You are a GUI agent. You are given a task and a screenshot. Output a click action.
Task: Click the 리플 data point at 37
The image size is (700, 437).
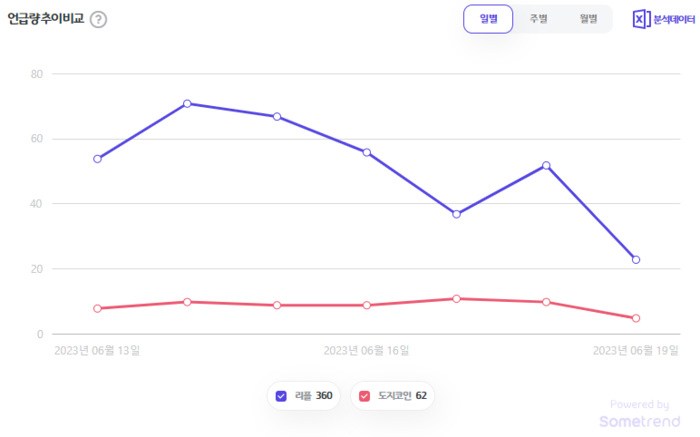[456, 214]
